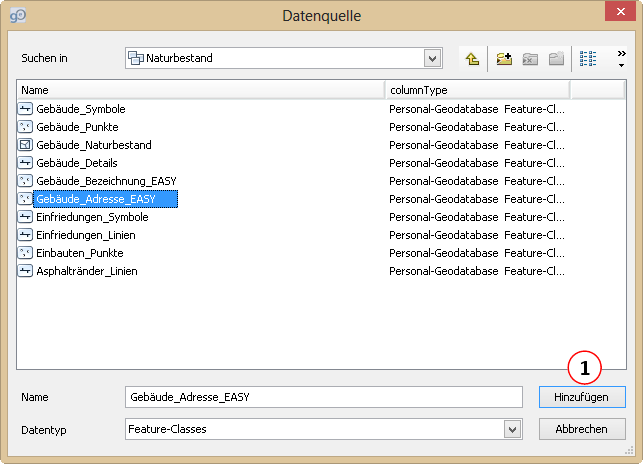
Task: Sort list by columnType header
Action: (x=477, y=90)
